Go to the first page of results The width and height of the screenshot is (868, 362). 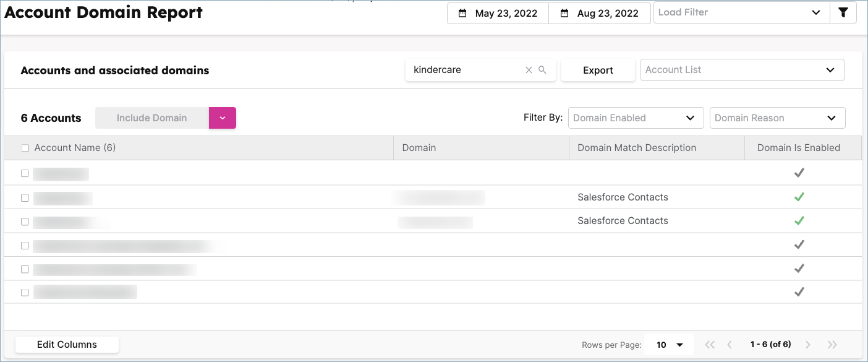(x=710, y=345)
